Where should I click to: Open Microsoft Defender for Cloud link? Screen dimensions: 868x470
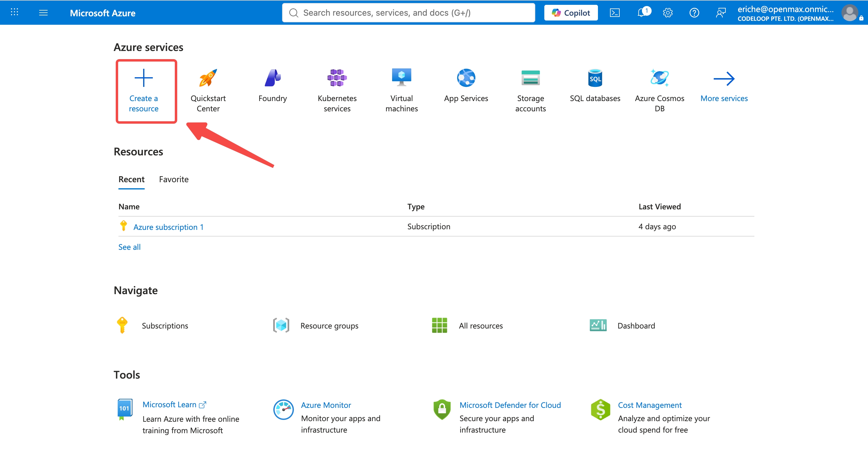pyautogui.click(x=510, y=405)
